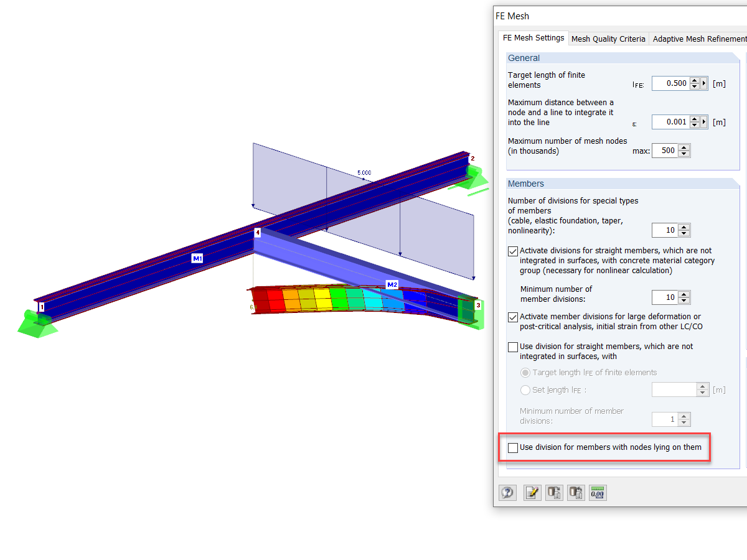Restore default settings using the restore icon

click(x=576, y=492)
